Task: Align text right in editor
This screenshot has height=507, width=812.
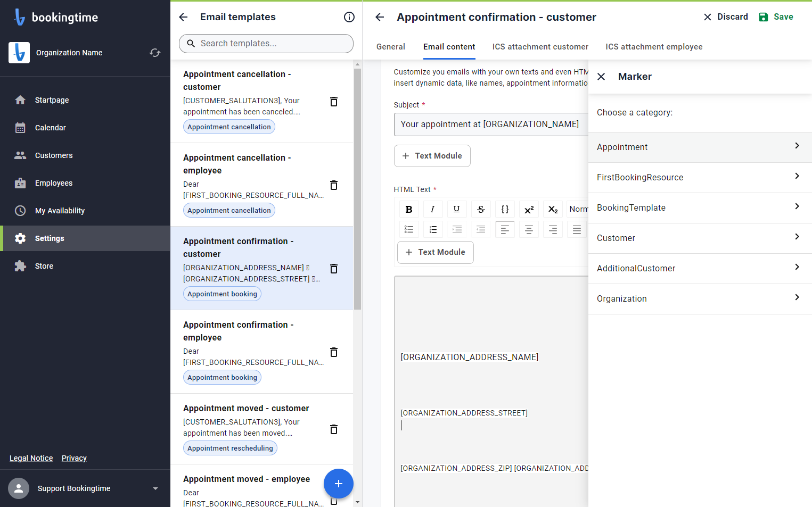Action: 553,229
